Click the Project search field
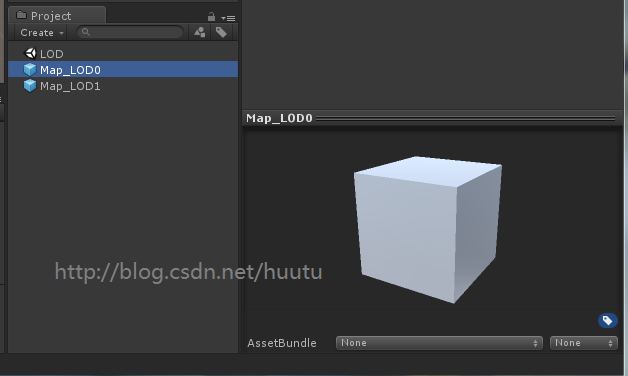This screenshot has width=628, height=376. pos(130,32)
